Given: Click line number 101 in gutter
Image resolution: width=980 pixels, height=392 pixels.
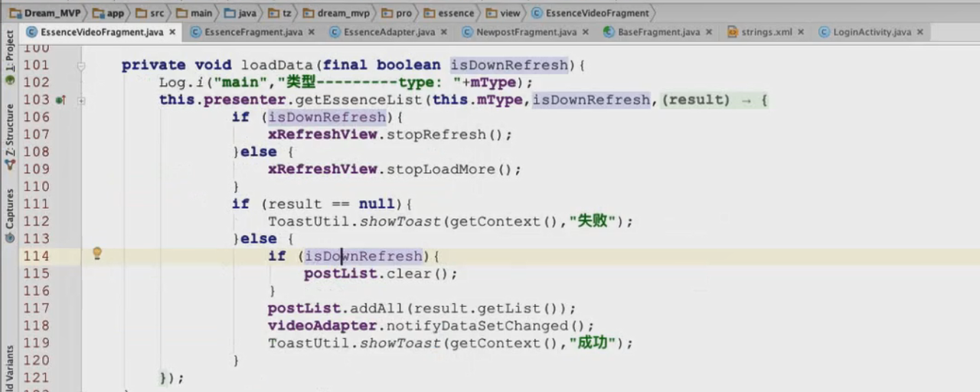Looking at the screenshot, I should click(x=36, y=65).
